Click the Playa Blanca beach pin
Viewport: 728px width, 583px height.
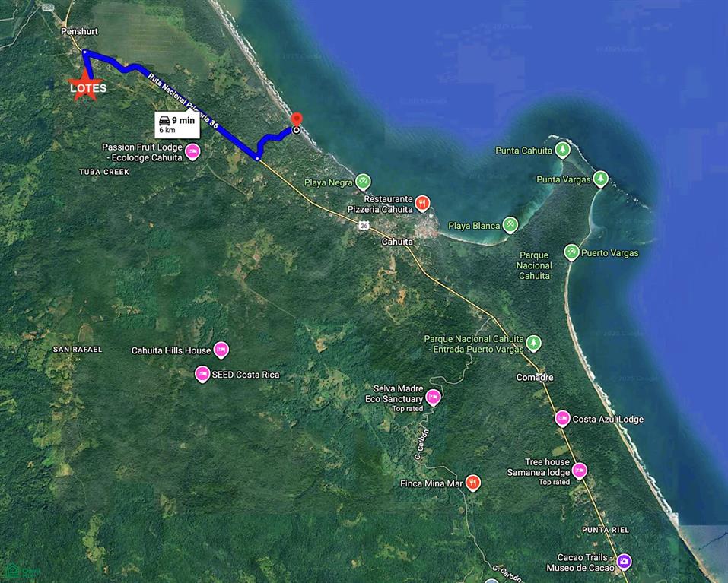(510, 225)
